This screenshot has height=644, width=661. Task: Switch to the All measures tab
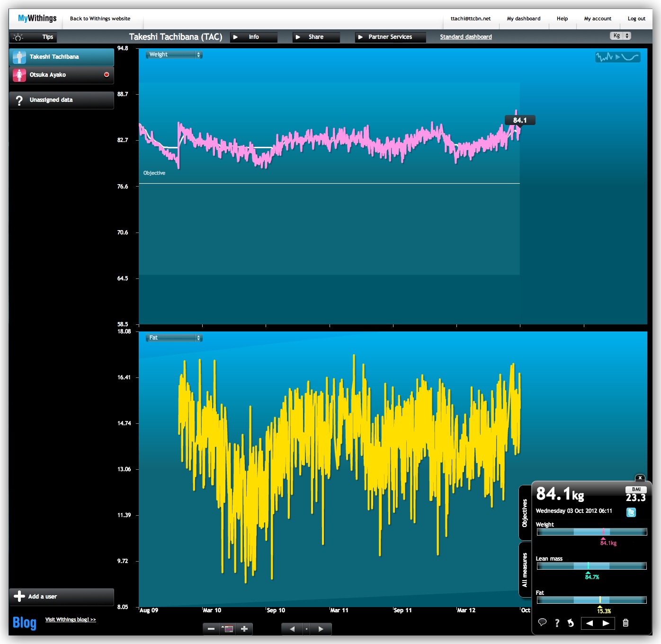pos(525,570)
